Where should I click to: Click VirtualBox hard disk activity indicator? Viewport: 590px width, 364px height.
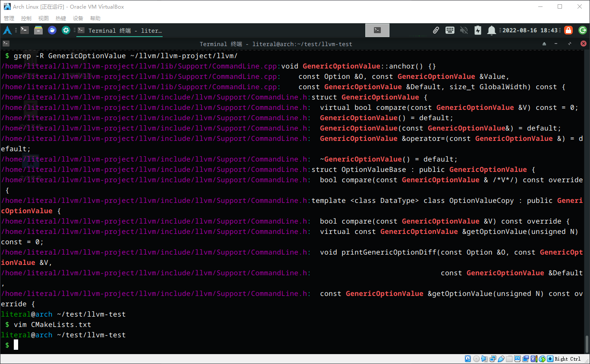pyautogui.click(x=468, y=359)
